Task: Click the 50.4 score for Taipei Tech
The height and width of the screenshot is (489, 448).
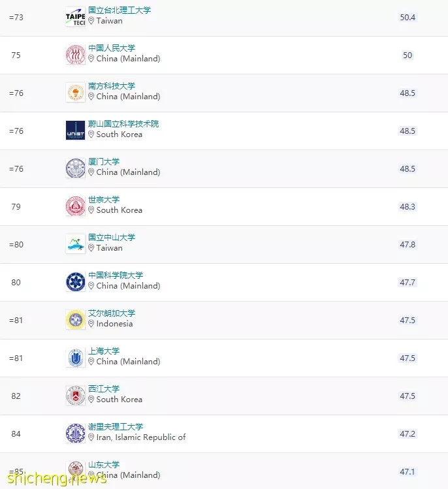Action: point(408,17)
